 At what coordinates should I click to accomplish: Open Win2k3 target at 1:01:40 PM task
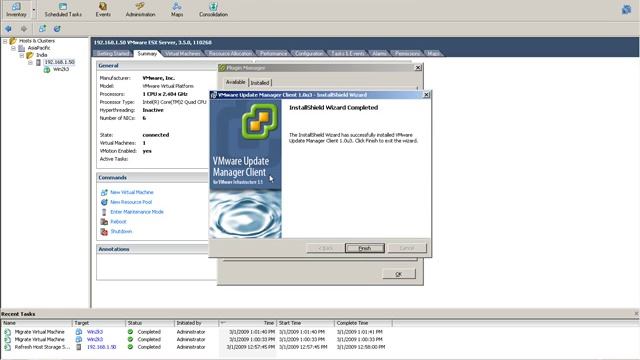click(x=95, y=332)
